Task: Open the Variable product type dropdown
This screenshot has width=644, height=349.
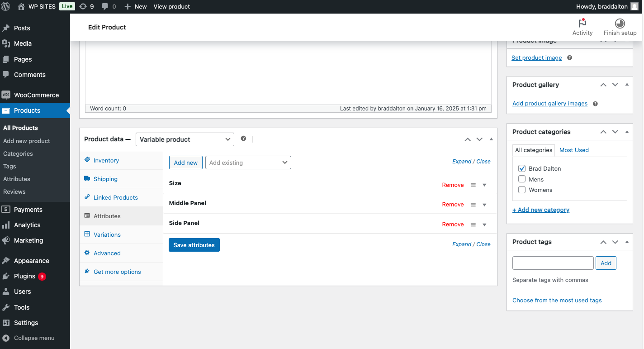Action: [x=185, y=139]
